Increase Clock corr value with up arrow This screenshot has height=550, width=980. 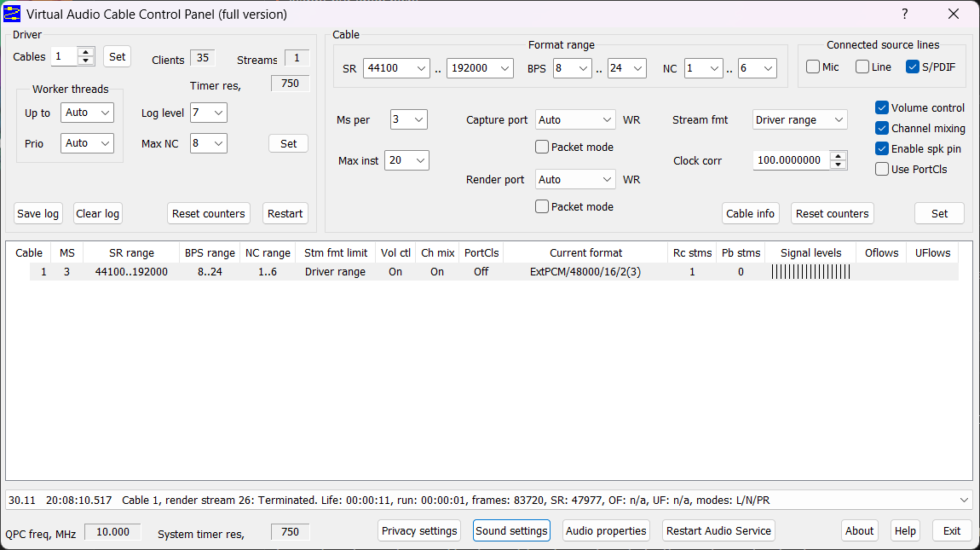[x=839, y=156]
